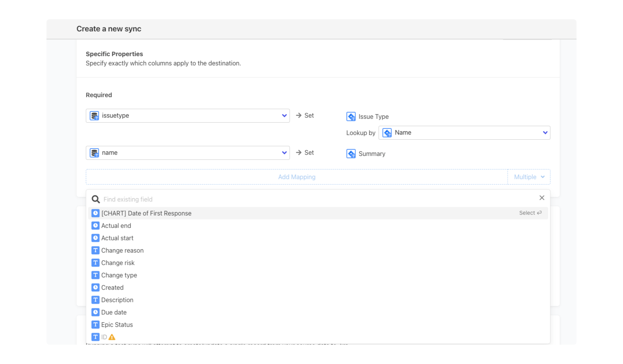The width and height of the screenshot is (623, 364).
Task: Click the text type icon beside Change reason
Action: (95, 250)
